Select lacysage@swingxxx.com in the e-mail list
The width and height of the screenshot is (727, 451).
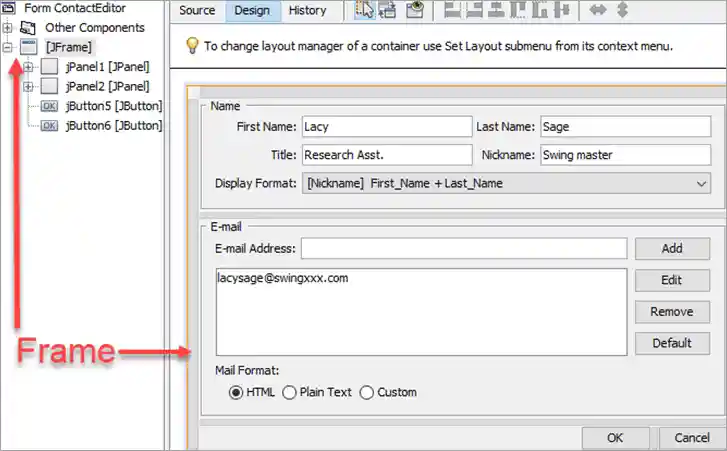283,278
